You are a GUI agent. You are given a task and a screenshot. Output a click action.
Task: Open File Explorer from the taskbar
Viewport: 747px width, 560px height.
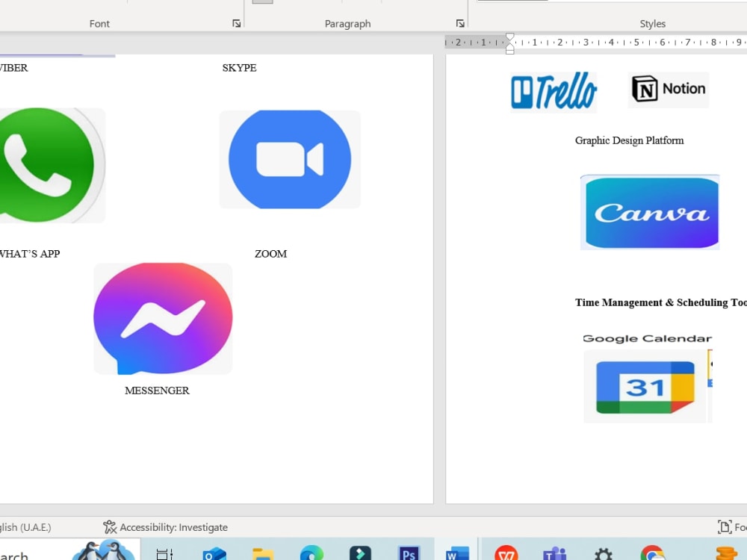pos(263,554)
